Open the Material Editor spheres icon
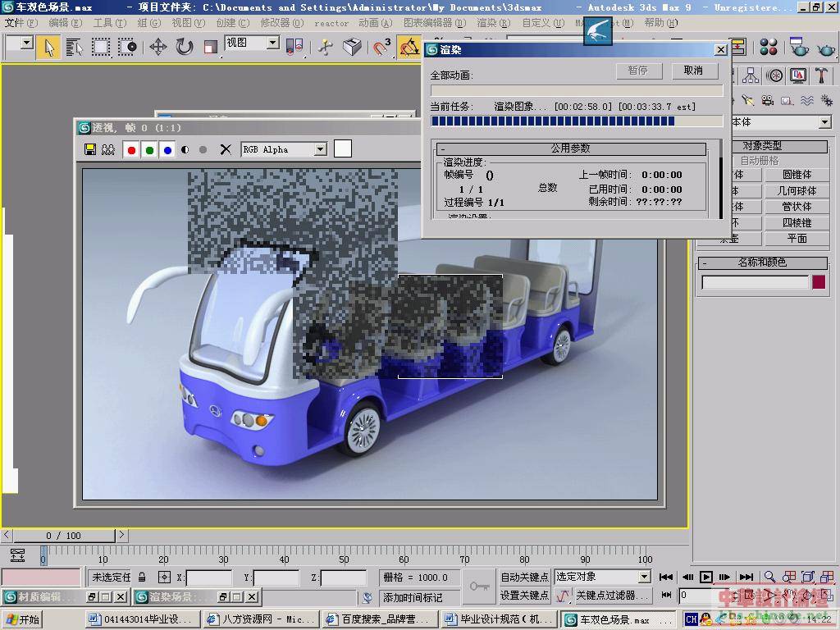 point(769,47)
